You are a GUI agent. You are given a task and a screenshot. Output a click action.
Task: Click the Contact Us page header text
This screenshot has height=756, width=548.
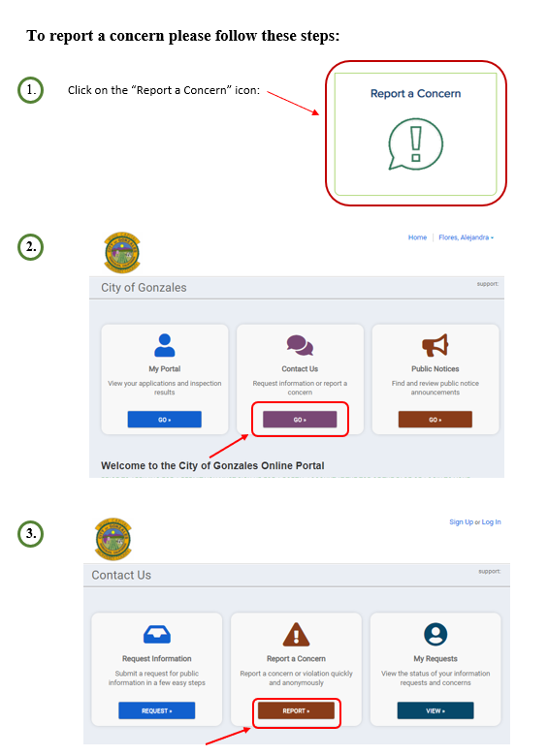pyautogui.click(x=121, y=575)
